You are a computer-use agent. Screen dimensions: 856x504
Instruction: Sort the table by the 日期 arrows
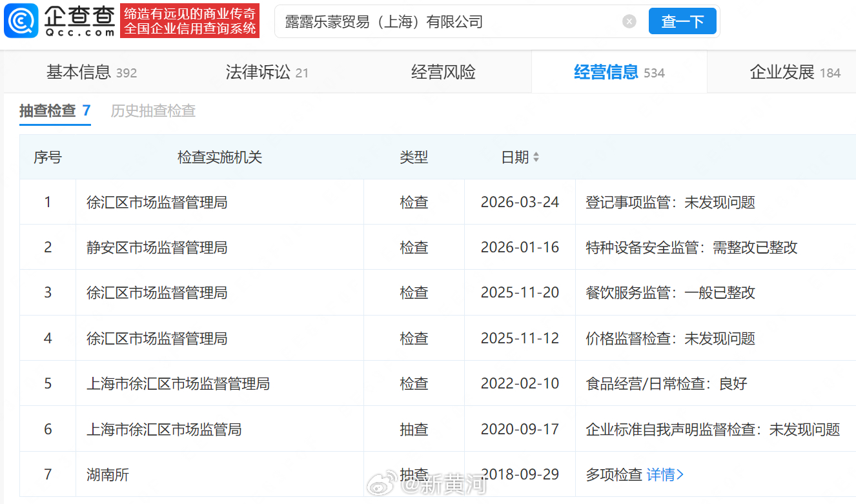536,157
